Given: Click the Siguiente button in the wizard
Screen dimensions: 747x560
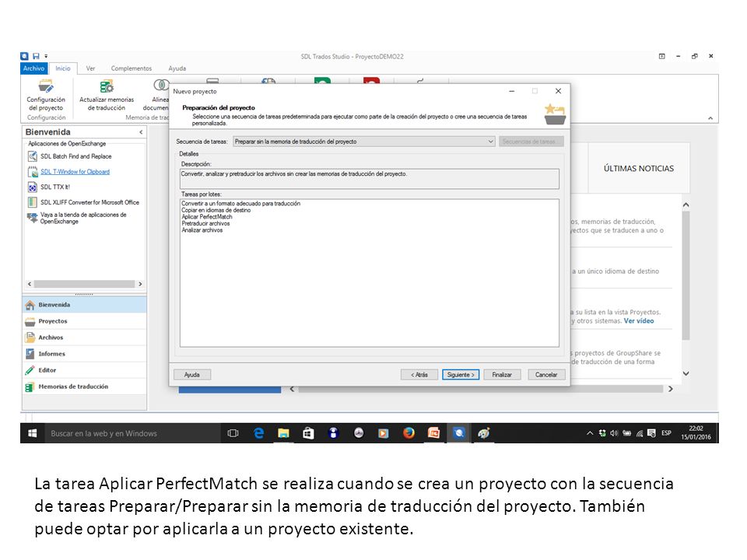Looking at the screenshot, I should point(461,375).
